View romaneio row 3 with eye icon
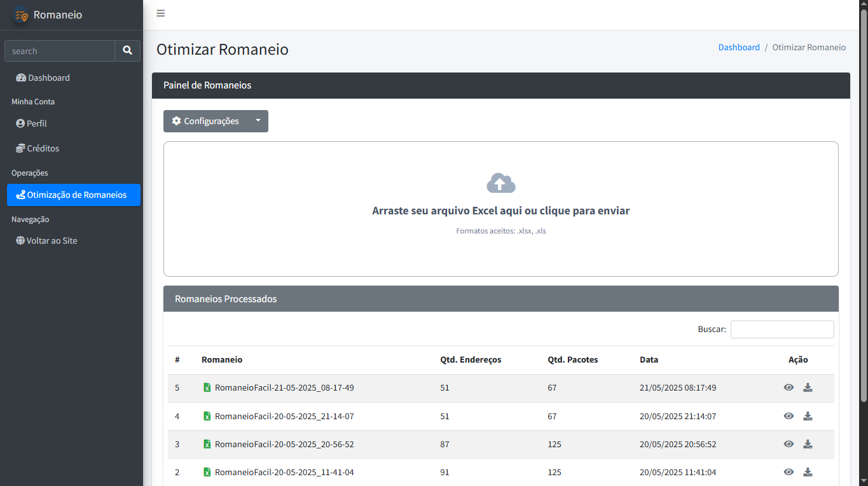This screenshot has width=868, height=486. point(789,444)
